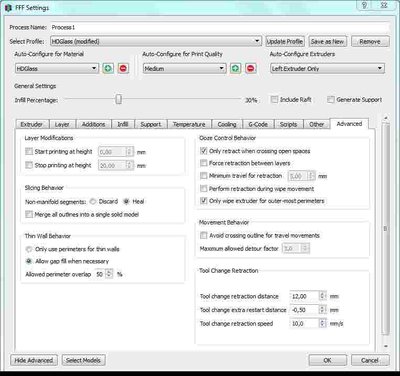
Task: Switch to the Temperature tab
Action: [x=189, y=124]
